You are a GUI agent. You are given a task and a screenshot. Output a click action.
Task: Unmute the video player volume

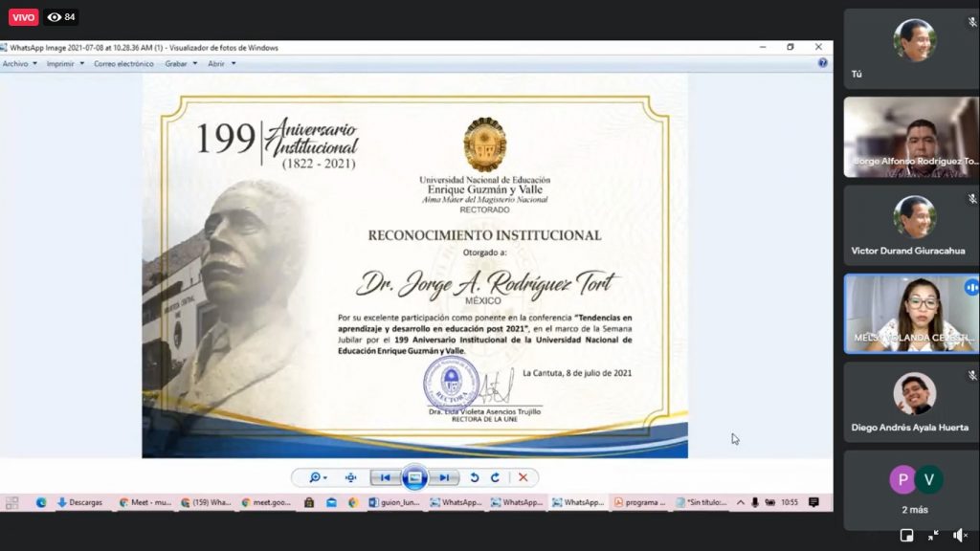click(960, 536)
